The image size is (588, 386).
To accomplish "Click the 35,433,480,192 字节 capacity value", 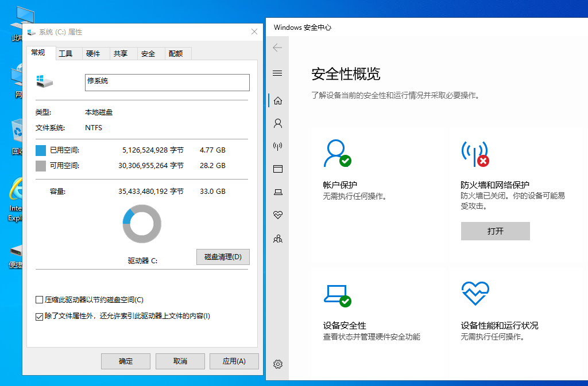I will (151, 192).
